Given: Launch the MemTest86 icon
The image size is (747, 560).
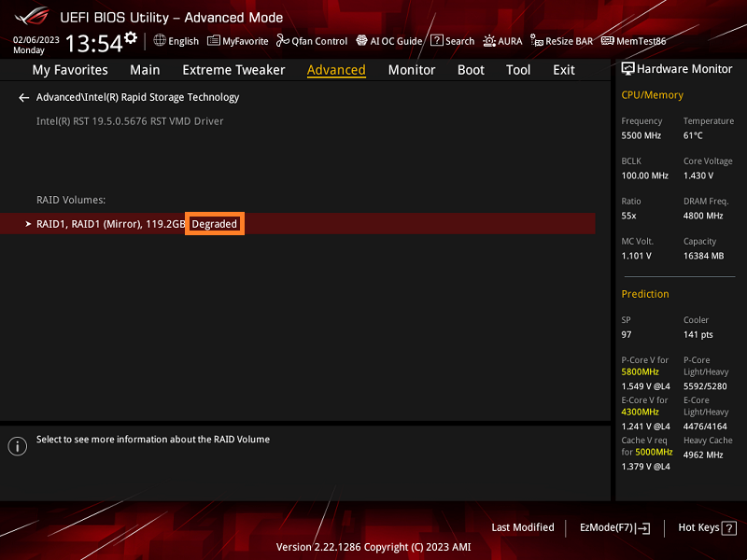Looking at the screenshot, I should [608, 40].
